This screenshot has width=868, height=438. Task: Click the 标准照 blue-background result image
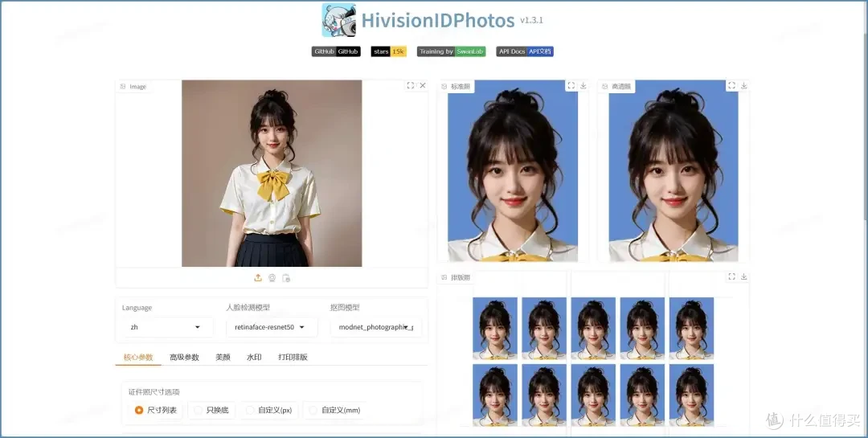coord(513,170)
